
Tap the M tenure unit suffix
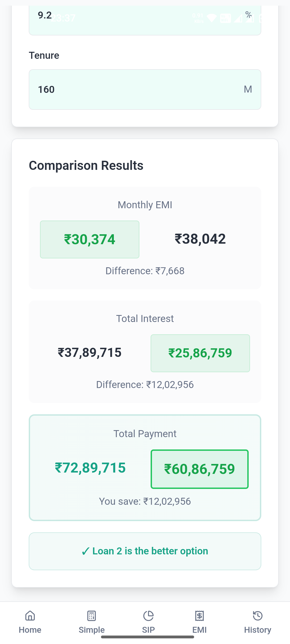coord(248,89)
